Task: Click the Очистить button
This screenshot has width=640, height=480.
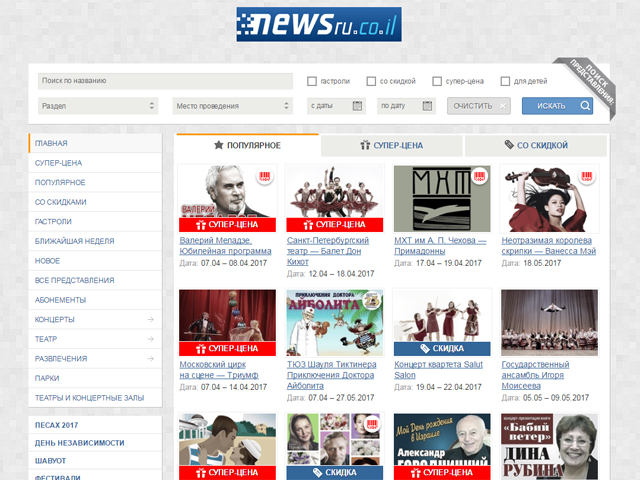Action: click(479, 106)
